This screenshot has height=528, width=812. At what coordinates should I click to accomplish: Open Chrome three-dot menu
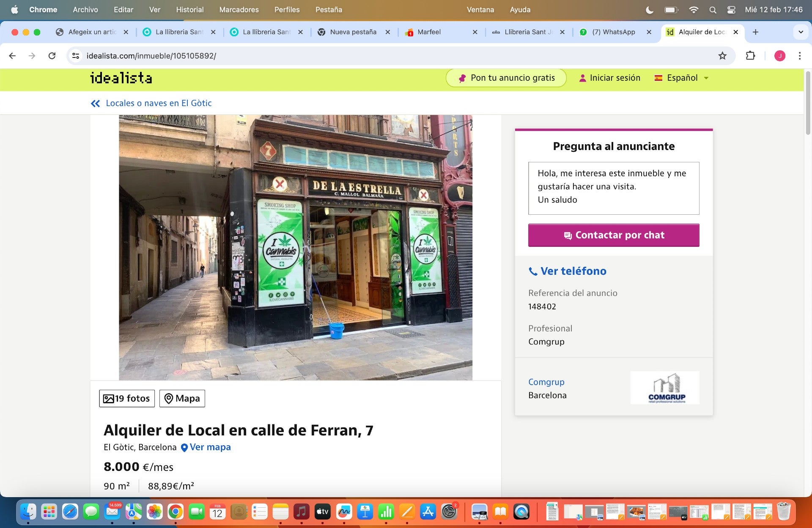[x=799, y=56]
